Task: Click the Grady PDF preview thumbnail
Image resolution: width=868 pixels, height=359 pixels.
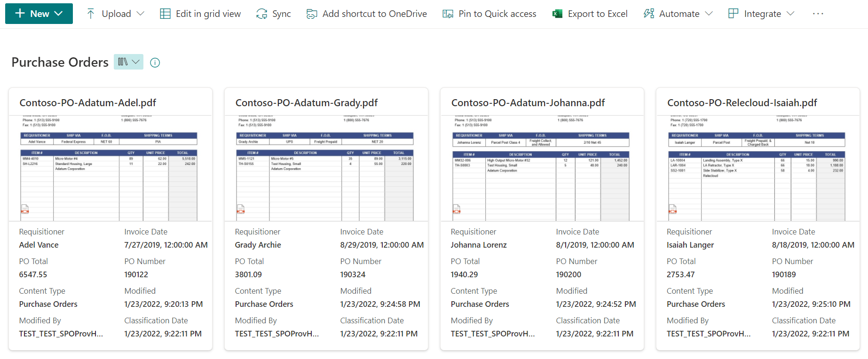Action: 326,168
